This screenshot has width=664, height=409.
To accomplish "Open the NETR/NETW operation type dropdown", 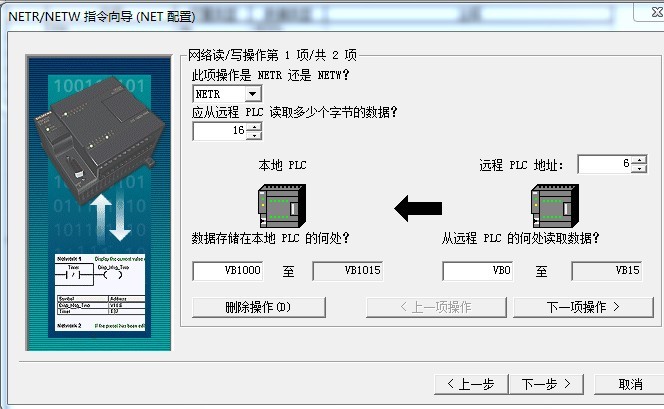I will 251,94.
